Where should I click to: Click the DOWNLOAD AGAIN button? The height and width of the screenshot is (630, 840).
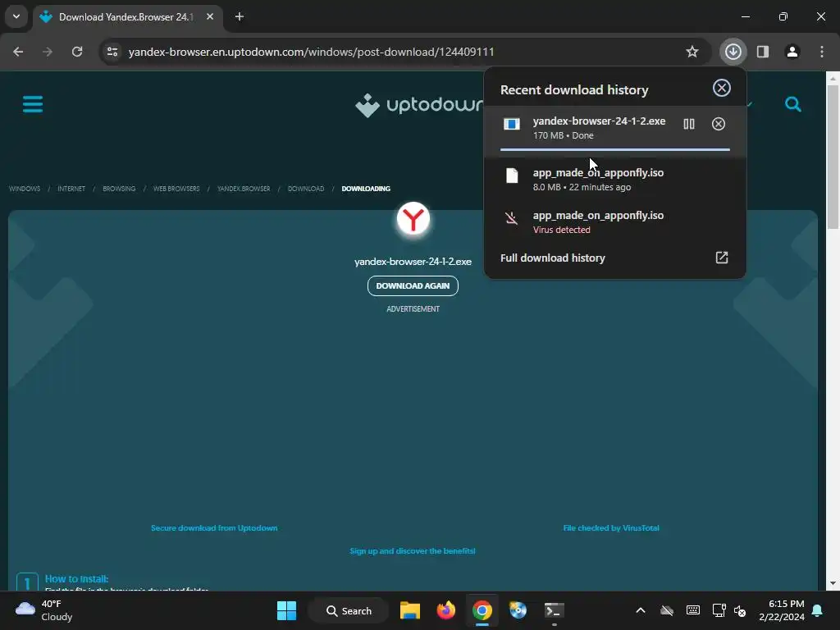(x=413, y=285)
